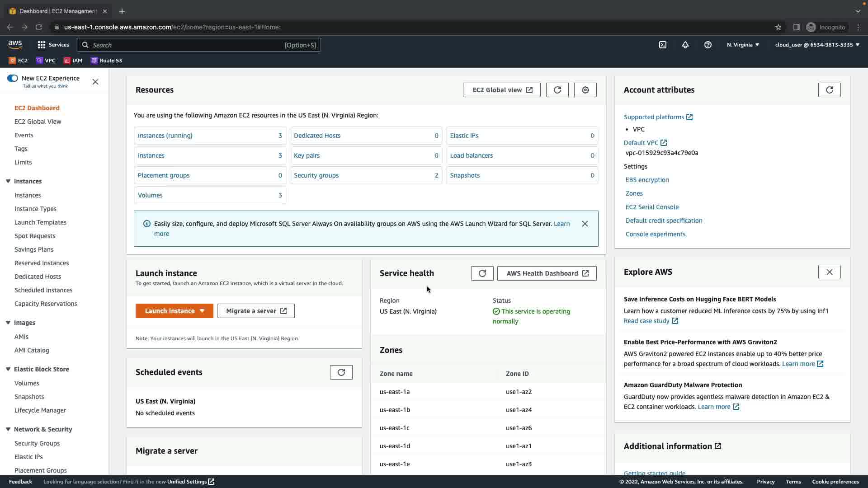Refresh the Service health panel
The width and height of the screenshot is (868, 488).
[482, 273]
